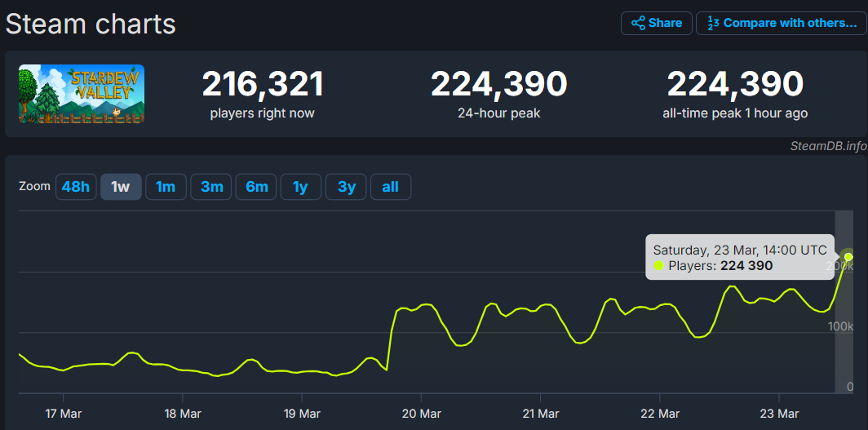
Task: Click the Share button
Action: [x=656, y=23]
